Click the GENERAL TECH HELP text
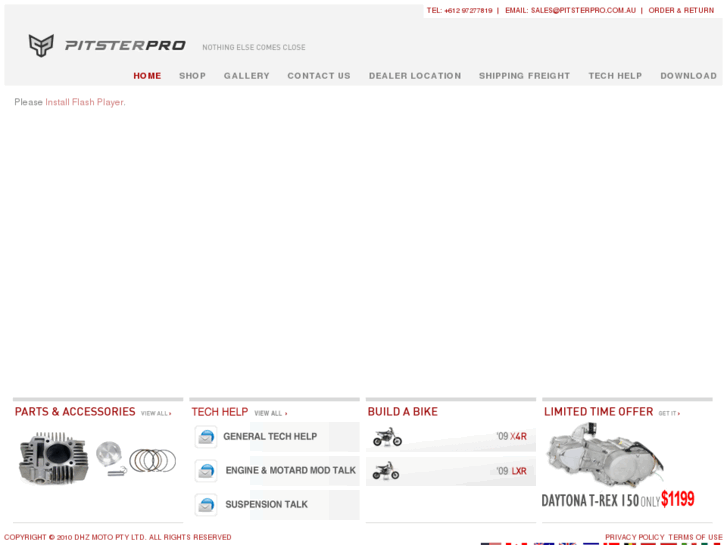The width and height of the screenshot is (727, 545). point(270,436)
